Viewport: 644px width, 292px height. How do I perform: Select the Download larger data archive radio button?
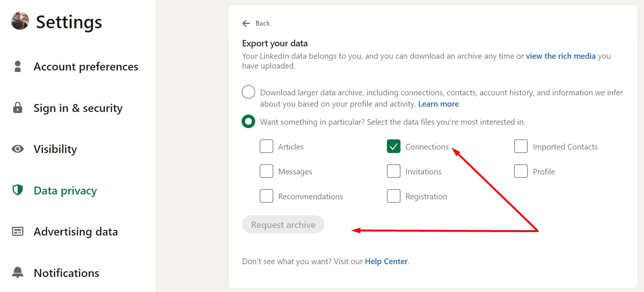point(248,92)
